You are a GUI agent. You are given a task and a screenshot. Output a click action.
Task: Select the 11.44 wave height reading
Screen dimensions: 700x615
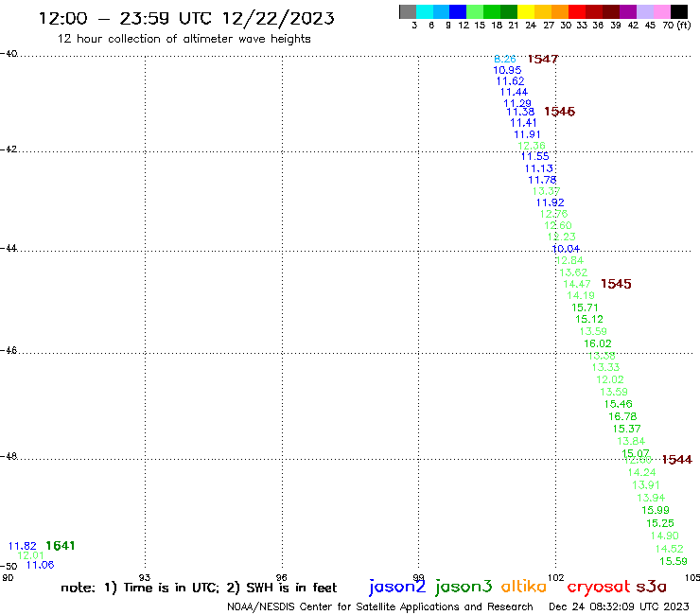point(514,92)
